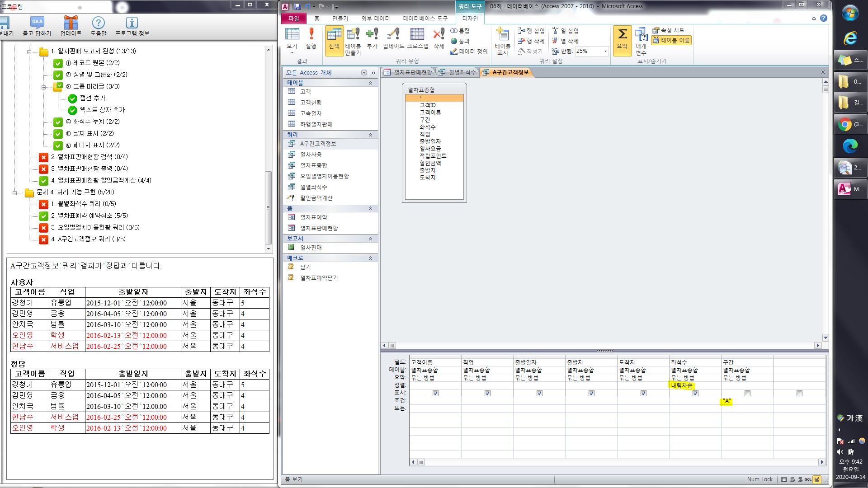Uncheck the Show box under 좌석수 column
Screen dimensions: 868x488
tap(695, 394)
